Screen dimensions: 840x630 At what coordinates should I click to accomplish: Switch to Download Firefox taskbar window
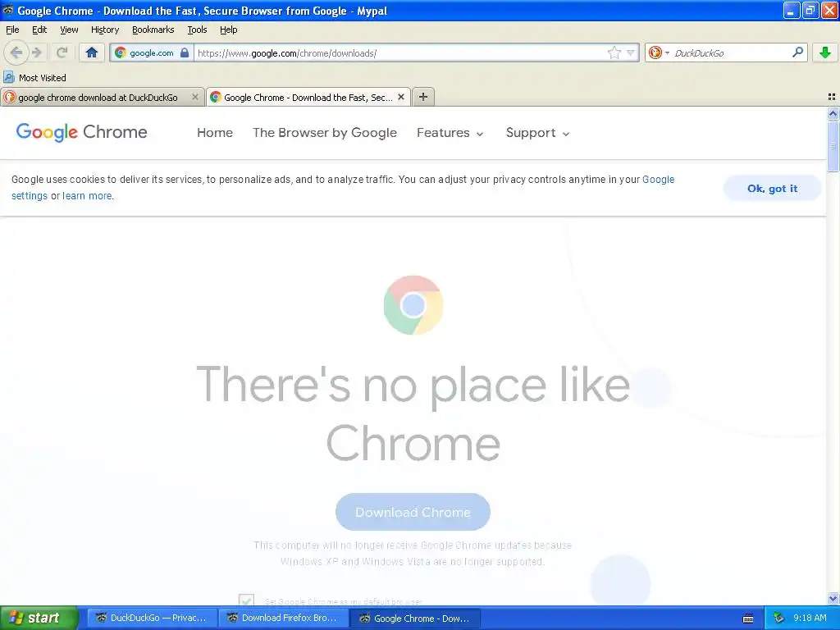click(283, 619)
